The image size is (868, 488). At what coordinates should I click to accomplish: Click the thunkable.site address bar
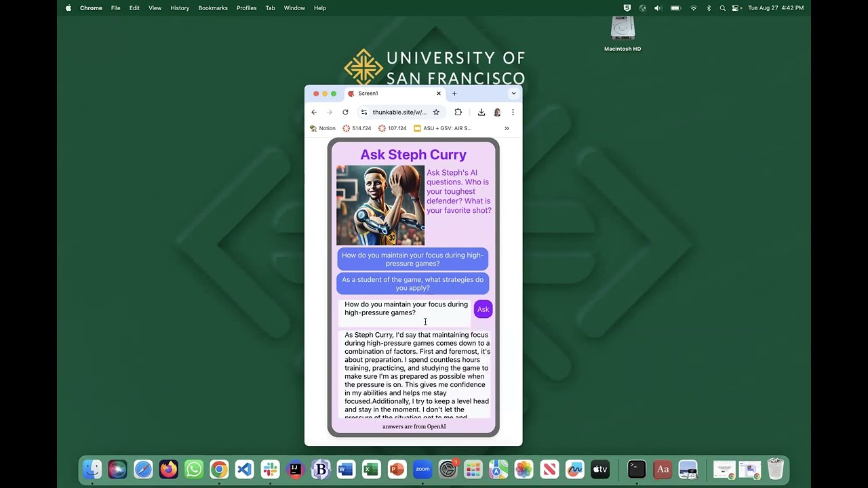[399, 113]
